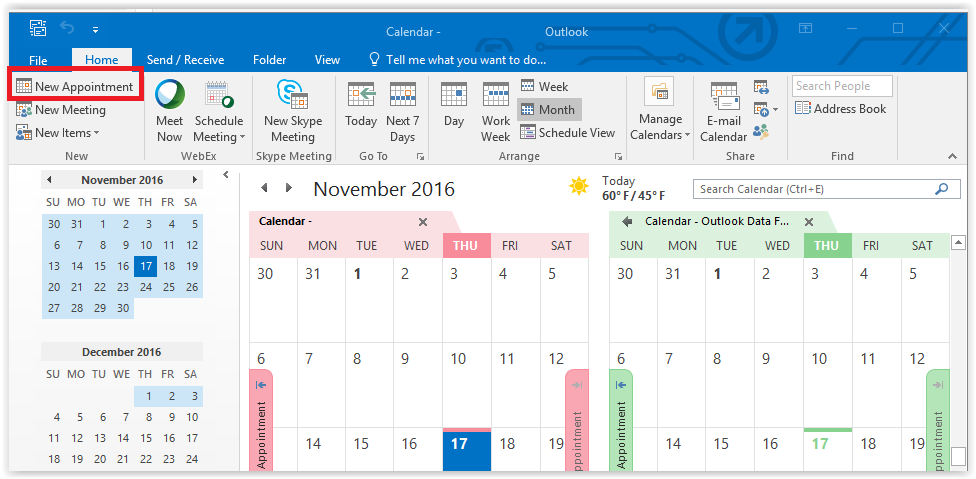Click the Undo icon in title bar
Viewport: 976px width, 479px height.
pos(67,29)
